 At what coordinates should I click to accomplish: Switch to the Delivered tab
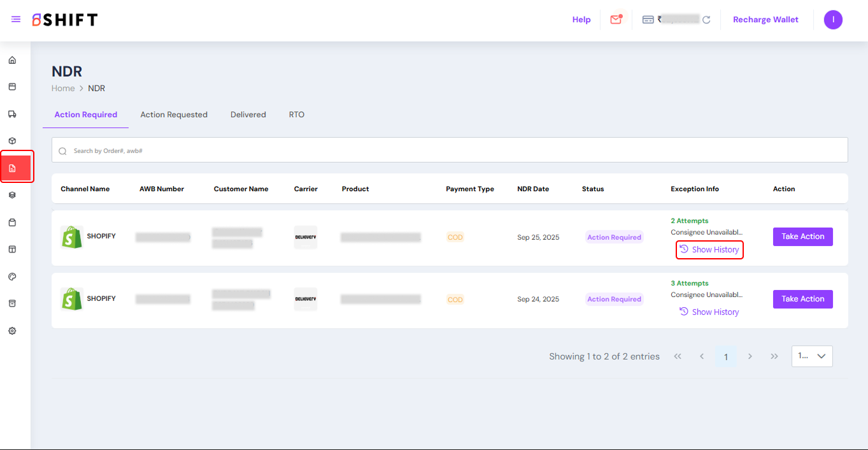tap(248, 115)
